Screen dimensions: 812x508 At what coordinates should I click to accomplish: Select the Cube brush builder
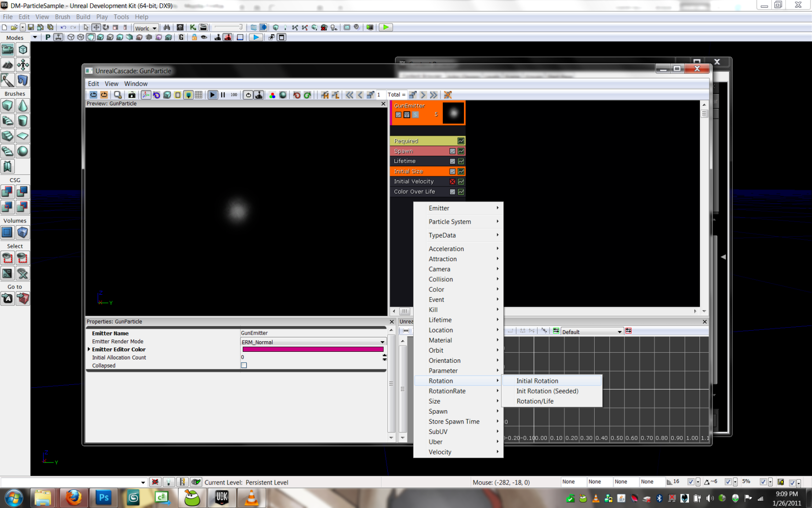click(8, 105)
